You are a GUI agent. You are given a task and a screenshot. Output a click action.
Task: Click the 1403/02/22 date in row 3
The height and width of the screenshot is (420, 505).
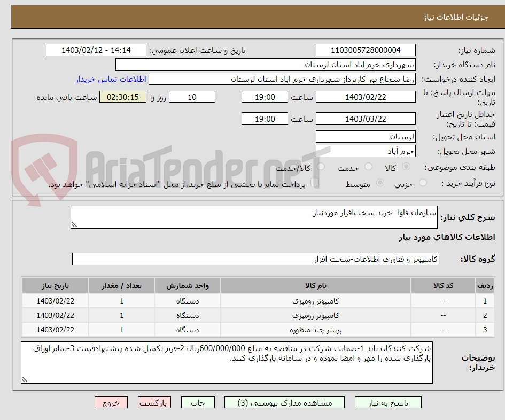pyautogui.click(x=56, y=330)
